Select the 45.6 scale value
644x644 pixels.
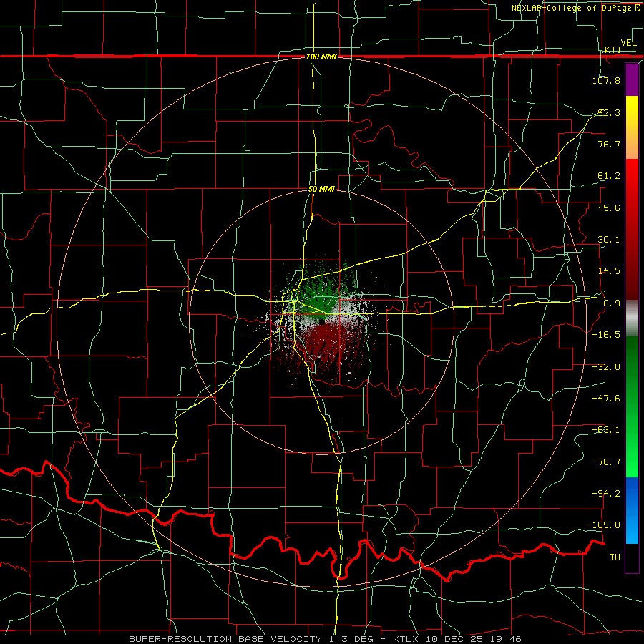click(x=609, y=208)
